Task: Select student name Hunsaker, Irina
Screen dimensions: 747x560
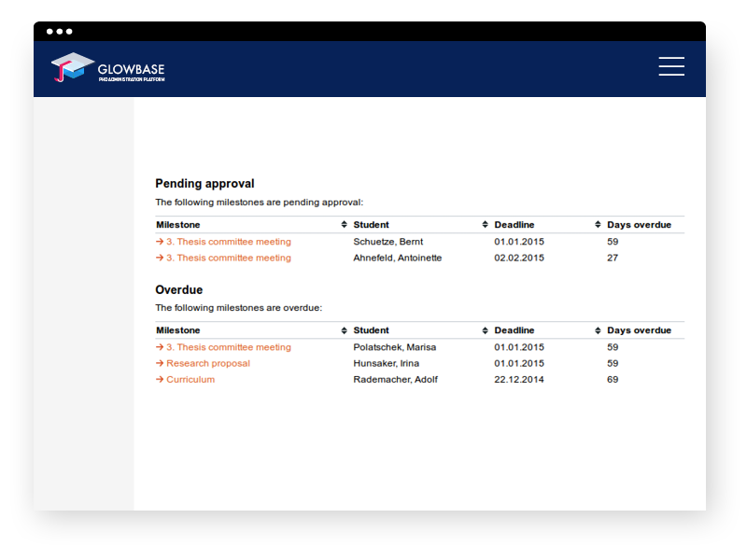Action: point(387,363)
